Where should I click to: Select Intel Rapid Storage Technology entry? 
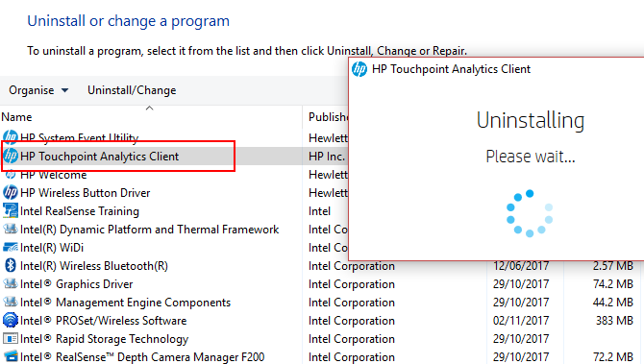(x=105, y=339)
